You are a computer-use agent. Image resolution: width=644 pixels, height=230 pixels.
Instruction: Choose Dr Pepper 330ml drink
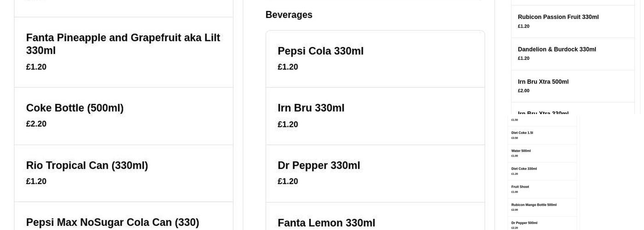pyautogui.click(x=319, y=166)
